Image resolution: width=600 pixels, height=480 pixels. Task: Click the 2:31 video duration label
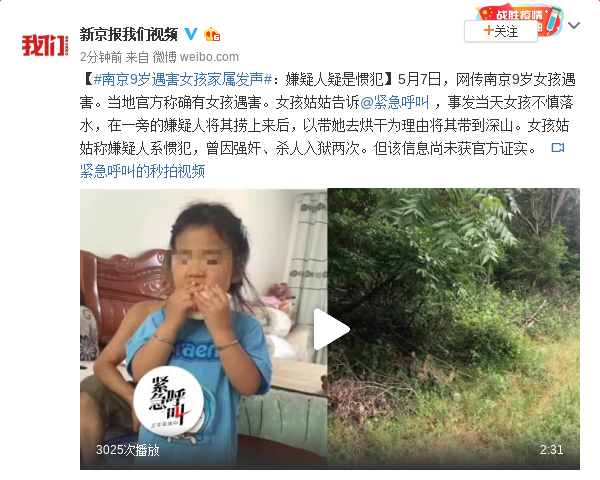pos(551,449)
